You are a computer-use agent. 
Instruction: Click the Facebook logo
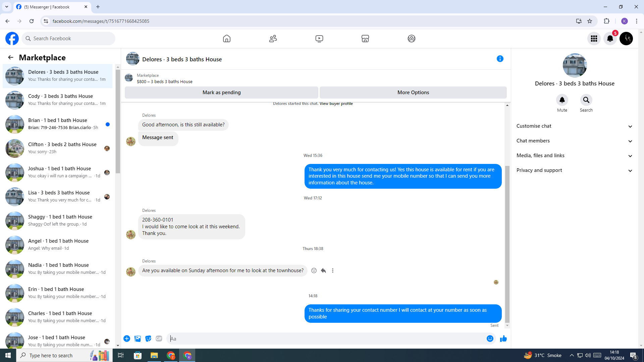pyautogui.click(x=12, y=39)
